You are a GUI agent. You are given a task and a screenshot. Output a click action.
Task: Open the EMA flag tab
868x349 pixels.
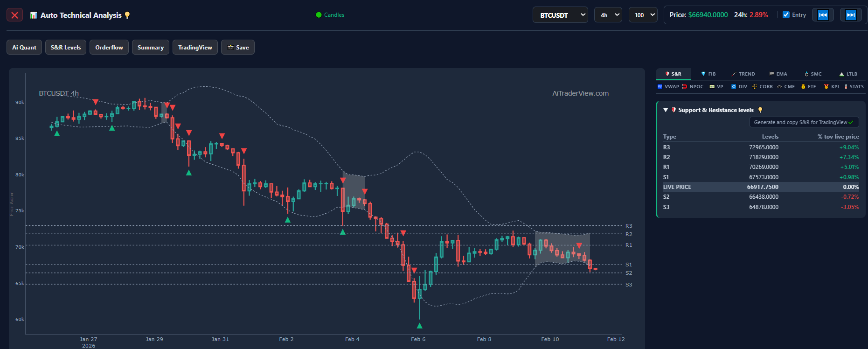(778, 74)
